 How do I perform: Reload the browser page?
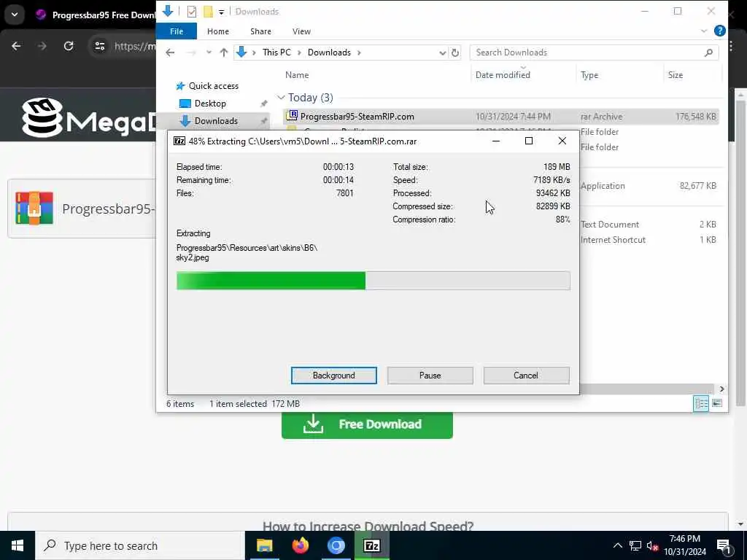click(69, 46)
